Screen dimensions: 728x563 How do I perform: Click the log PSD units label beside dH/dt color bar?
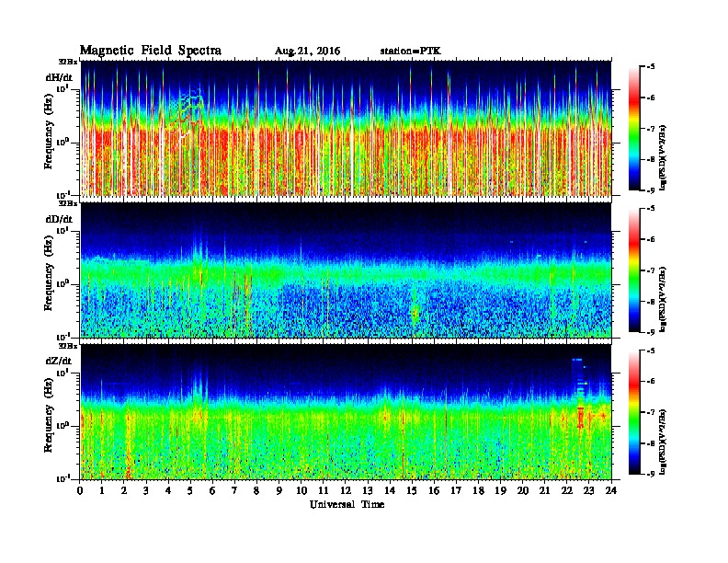[664, 157]
